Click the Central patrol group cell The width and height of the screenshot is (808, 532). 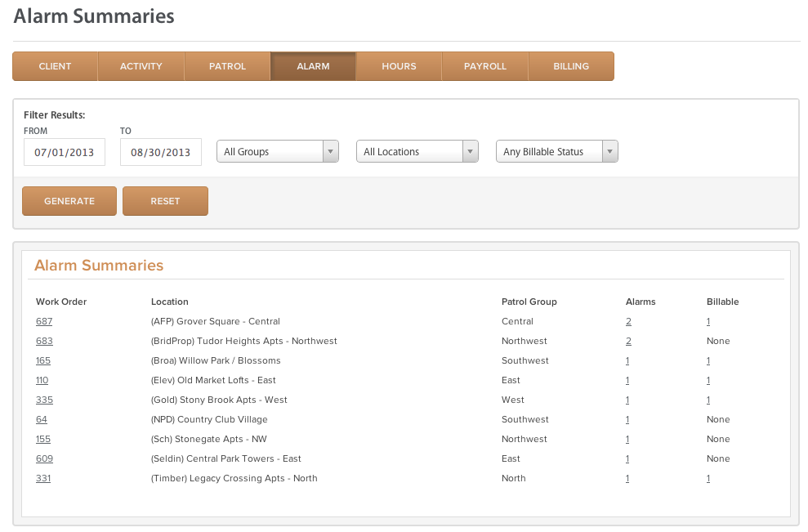pyautogui.click(x=517, y=321)
